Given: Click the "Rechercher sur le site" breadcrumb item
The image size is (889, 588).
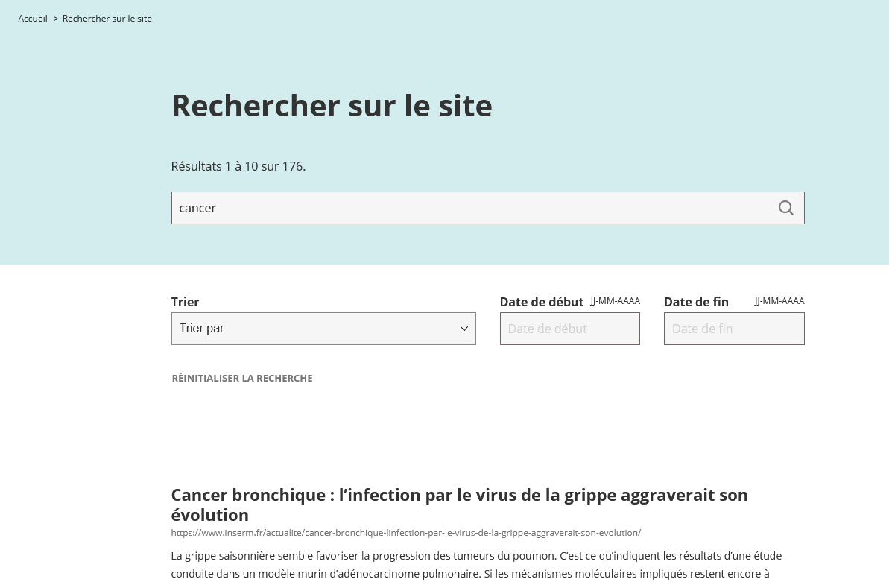Looking at the screenshot, I should tap(107, 19).
